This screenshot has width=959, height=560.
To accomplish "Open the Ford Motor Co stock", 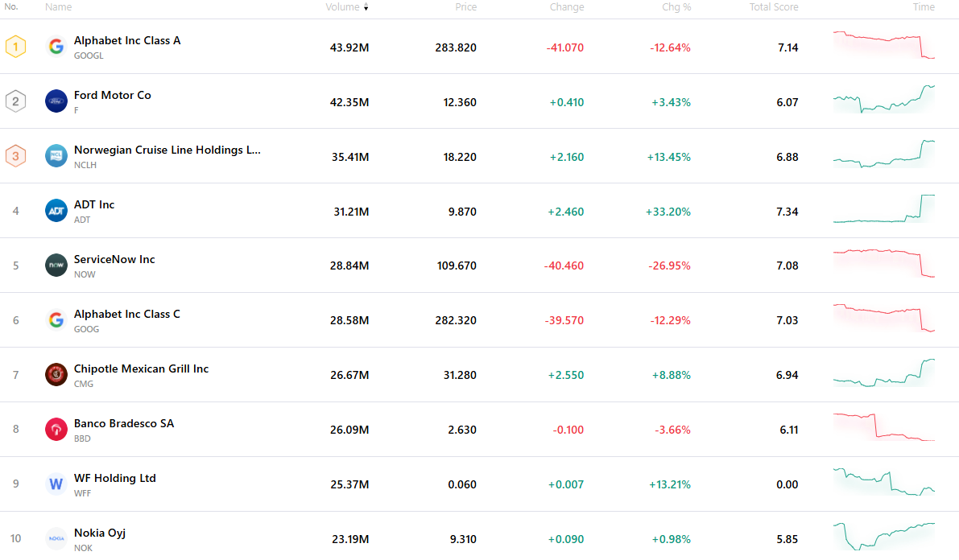I will point(113,96).
